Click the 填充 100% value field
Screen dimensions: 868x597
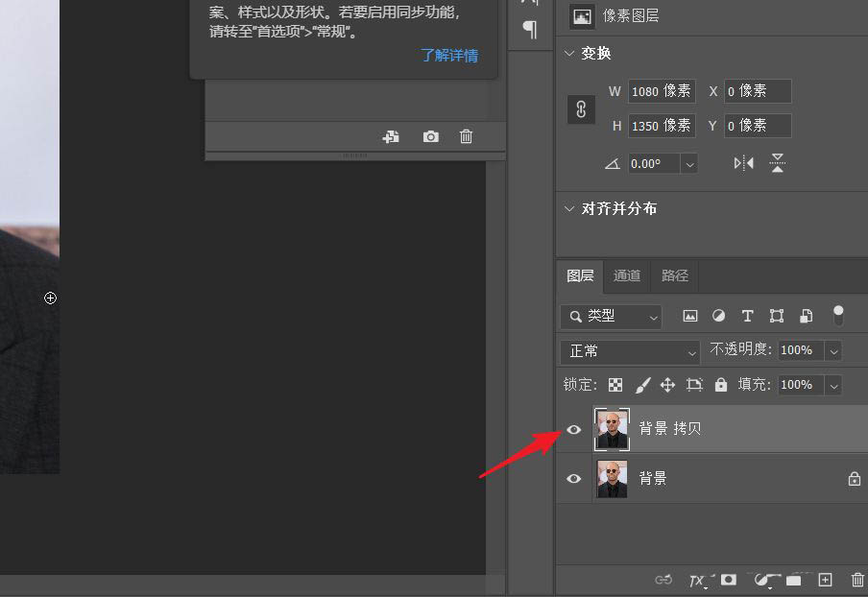pos(801,385)
